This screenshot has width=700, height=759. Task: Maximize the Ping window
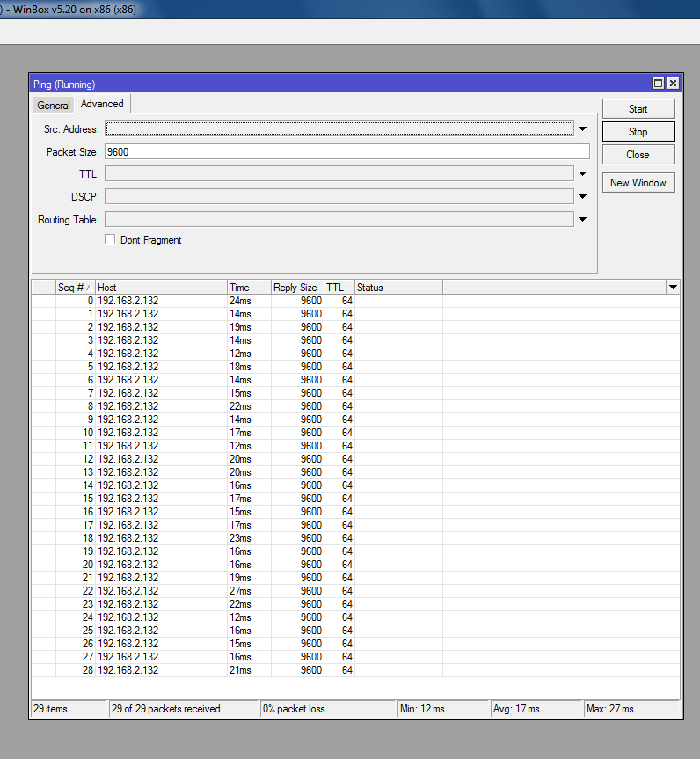tap(658, 84)
